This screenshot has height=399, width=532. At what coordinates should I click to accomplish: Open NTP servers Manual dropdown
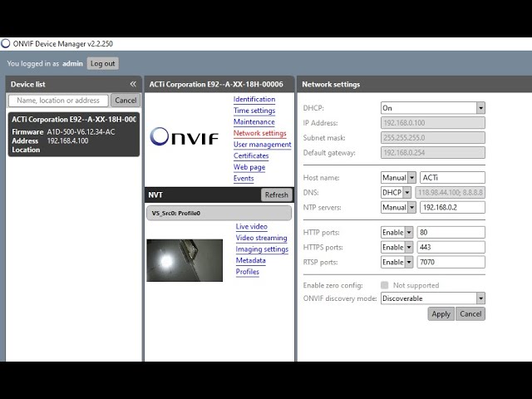pyautogui.click(x=398, y=207)
